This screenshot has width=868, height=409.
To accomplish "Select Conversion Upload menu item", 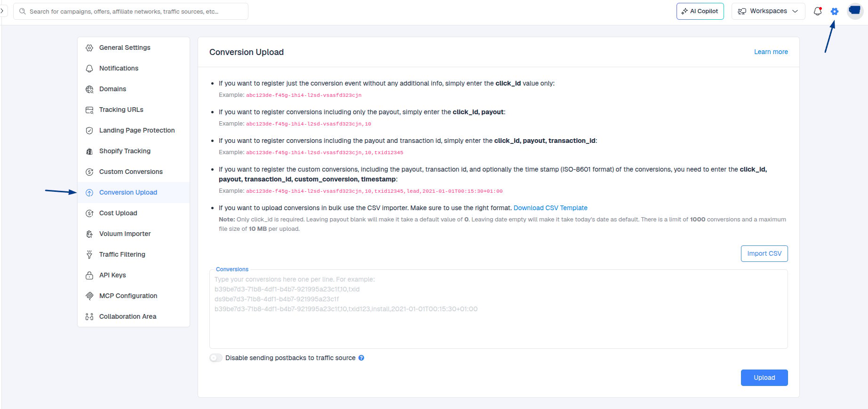I will coord(134,192).
